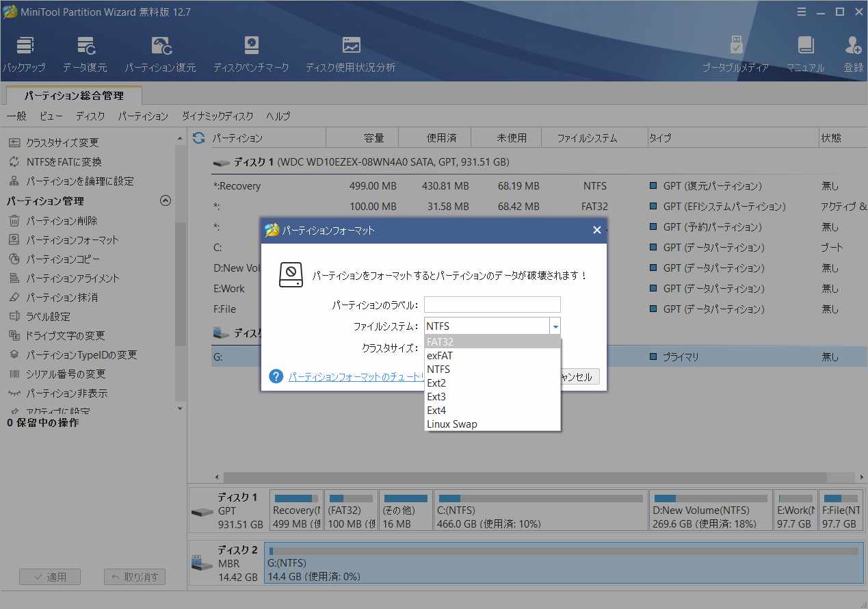Select Linux Swap option
Screen dimensions: 868x609
pos(492,424)
